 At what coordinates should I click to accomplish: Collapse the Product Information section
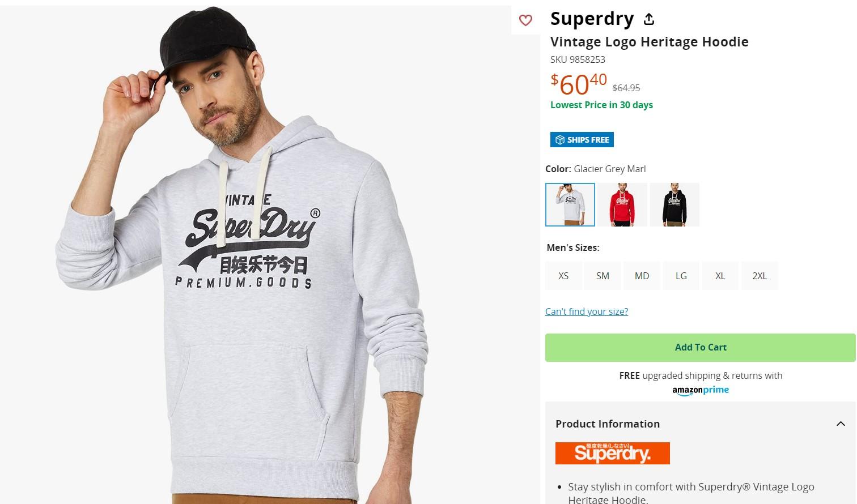click(841, 424)
